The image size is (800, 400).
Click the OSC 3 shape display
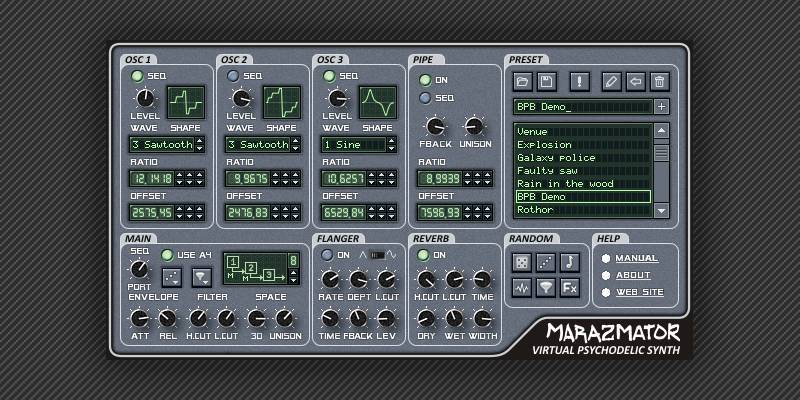coord(378,103)
